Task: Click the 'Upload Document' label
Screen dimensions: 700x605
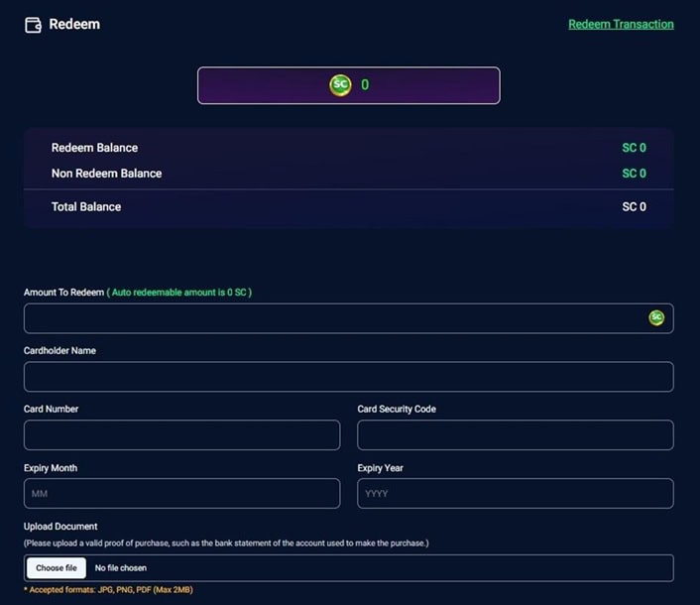Action: pyautogui.click(x=60, y=527)
